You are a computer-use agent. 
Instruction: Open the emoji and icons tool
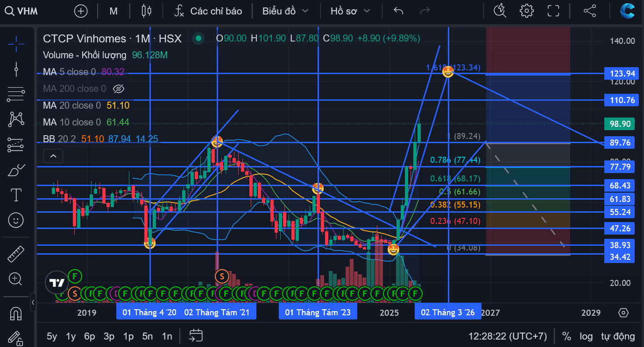tap(16, 220)
